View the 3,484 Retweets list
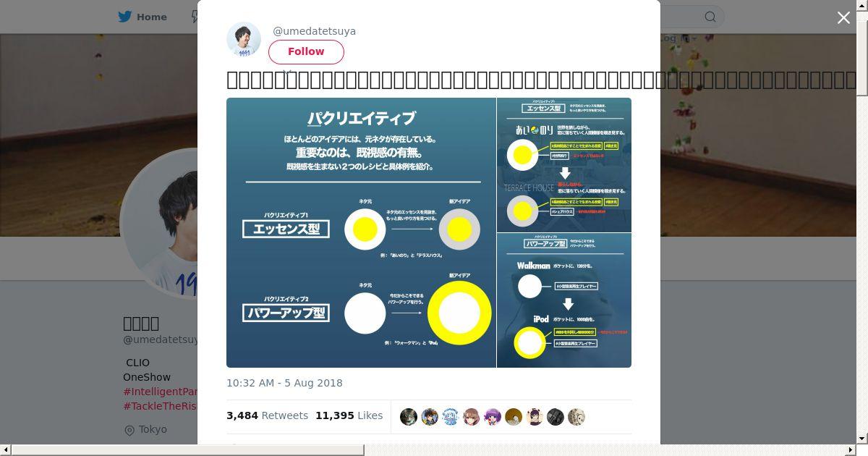 [267, 415]
